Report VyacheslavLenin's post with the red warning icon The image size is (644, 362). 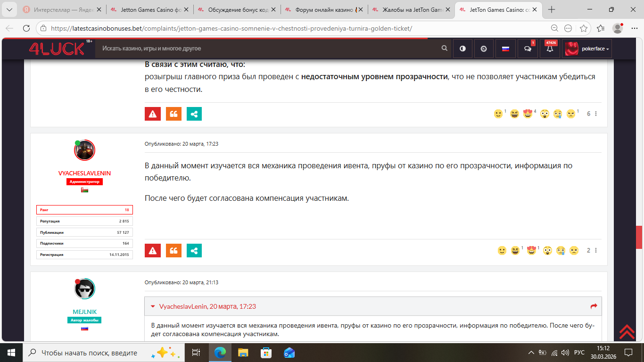[x=152, y=250]
